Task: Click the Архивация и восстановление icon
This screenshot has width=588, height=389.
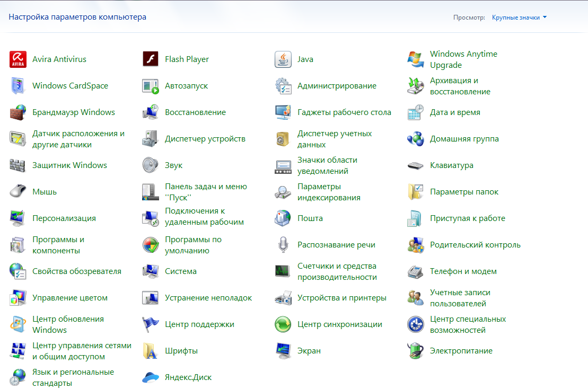Action: 416,86
